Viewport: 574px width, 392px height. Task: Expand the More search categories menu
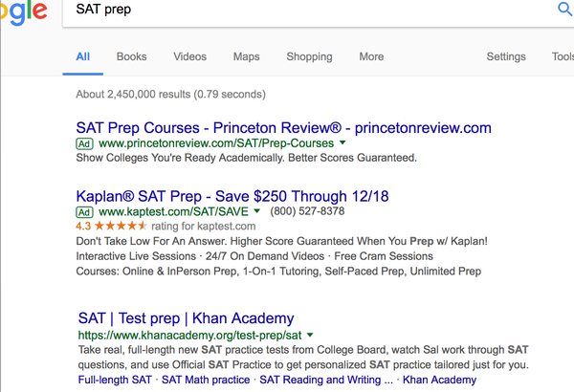coord(371,56)
